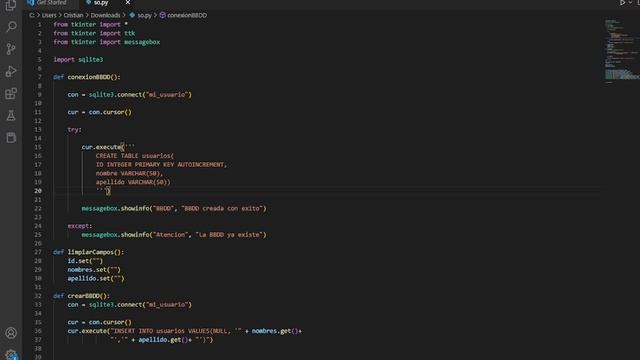The width and height of the screenshot is (640, 360).
Task: Open the Source Control view
Action: [x=11, y=49]
